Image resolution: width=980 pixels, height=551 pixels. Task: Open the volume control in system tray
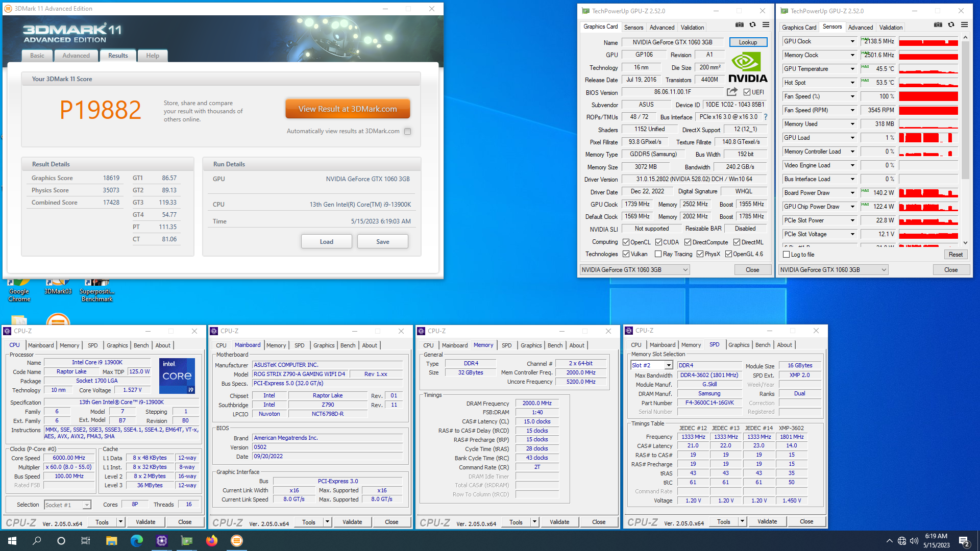[914, 541]
